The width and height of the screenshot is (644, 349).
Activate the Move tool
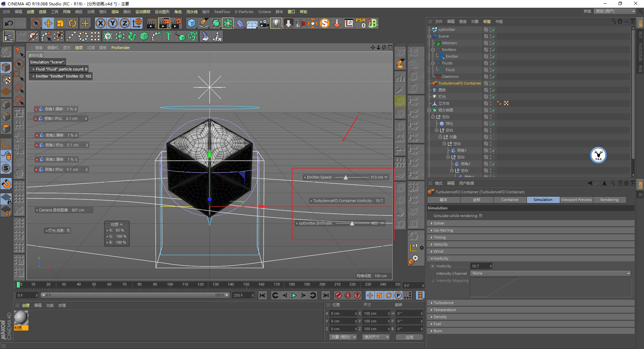(48, 23)
